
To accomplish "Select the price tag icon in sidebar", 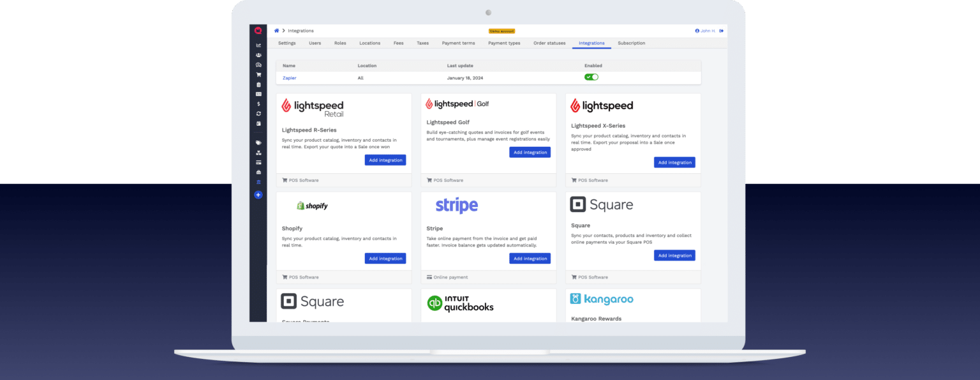I will click(x=258, y=143).
